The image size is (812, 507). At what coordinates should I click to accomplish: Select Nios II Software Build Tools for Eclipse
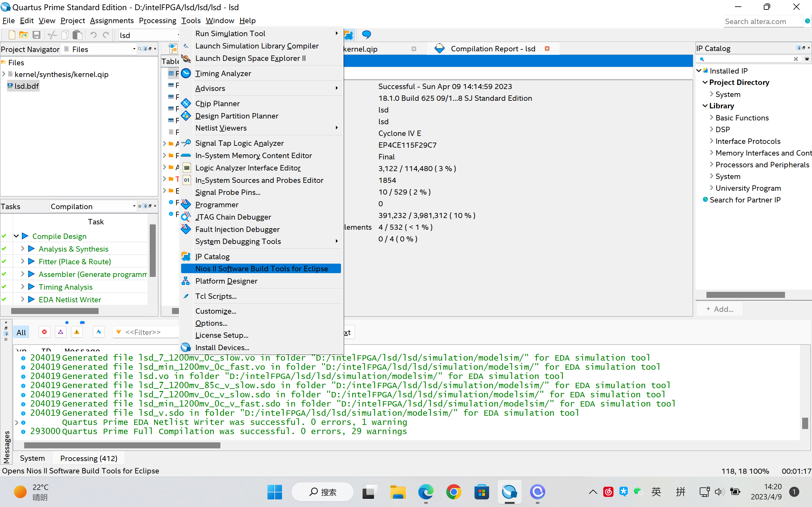(261, 269)
